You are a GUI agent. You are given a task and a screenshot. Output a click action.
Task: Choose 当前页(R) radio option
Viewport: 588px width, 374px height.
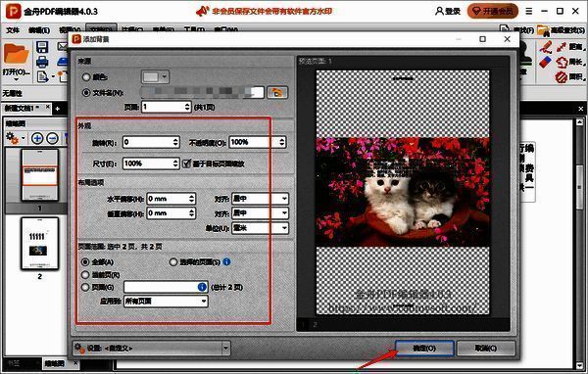tap(85, 275)
